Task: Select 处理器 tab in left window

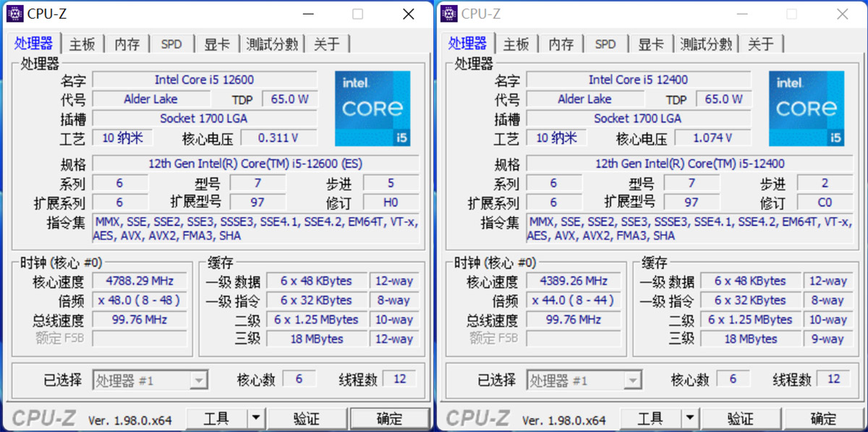Action: [x=34, y=43]
